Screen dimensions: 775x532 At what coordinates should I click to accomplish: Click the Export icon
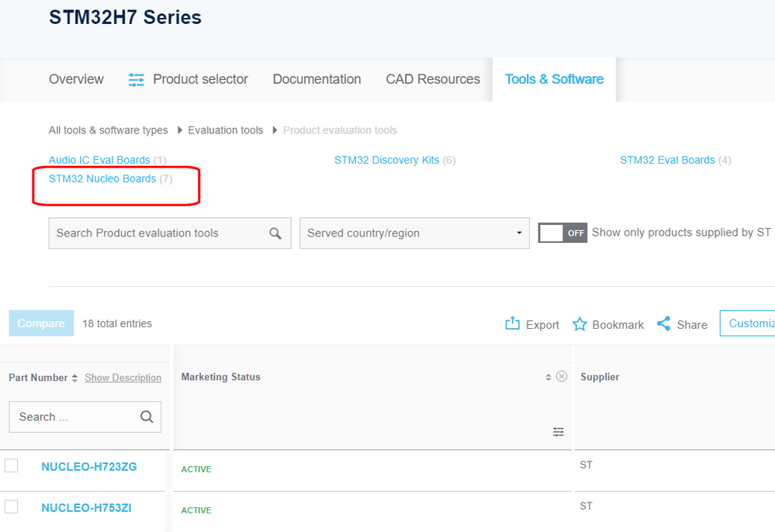coord(512,324)
